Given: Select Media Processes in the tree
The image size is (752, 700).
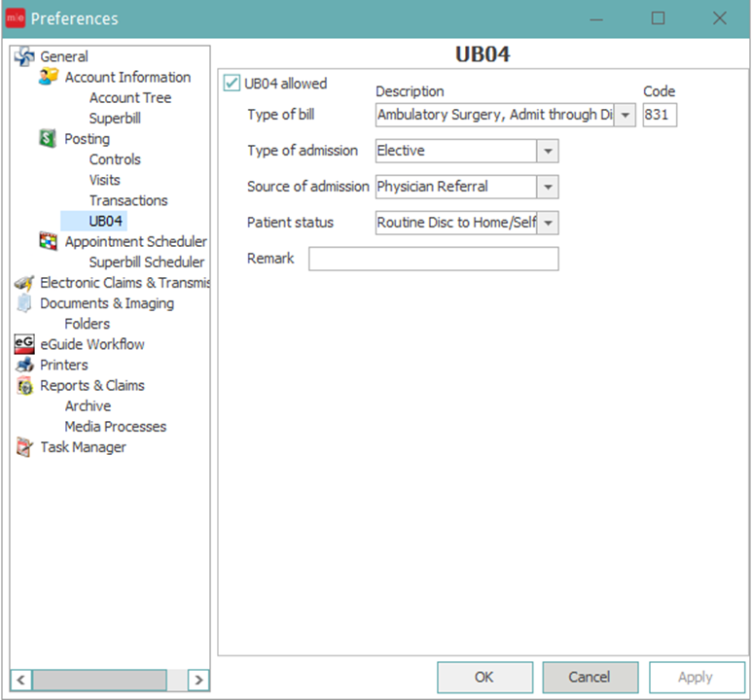Looking at the screenshot, I should pos(115,427).
